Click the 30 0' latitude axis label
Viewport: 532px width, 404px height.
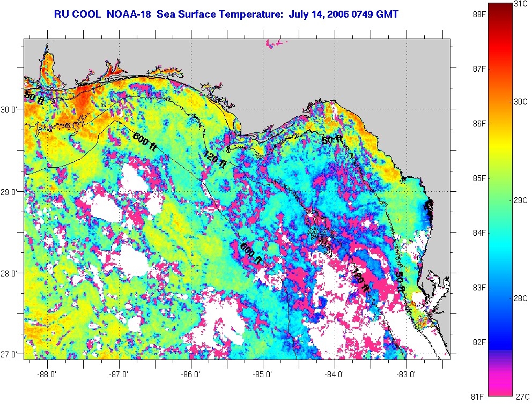pyautogui.click(x=10, y=109)
